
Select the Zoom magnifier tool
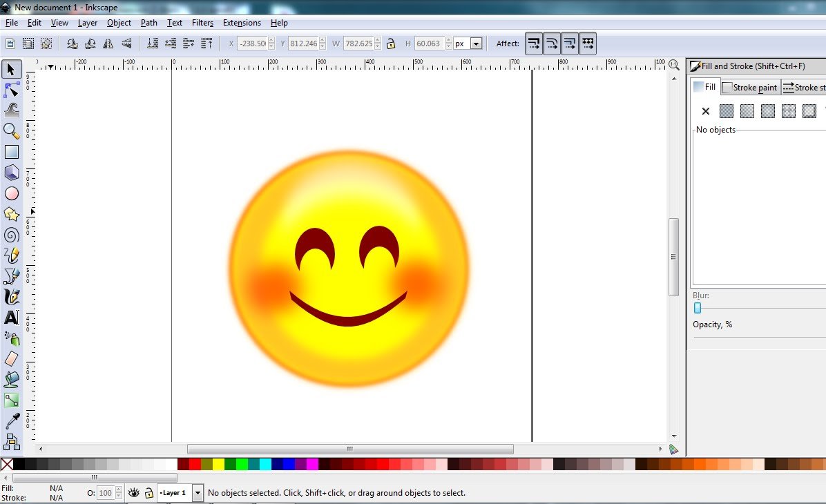[x=12, y=130]
